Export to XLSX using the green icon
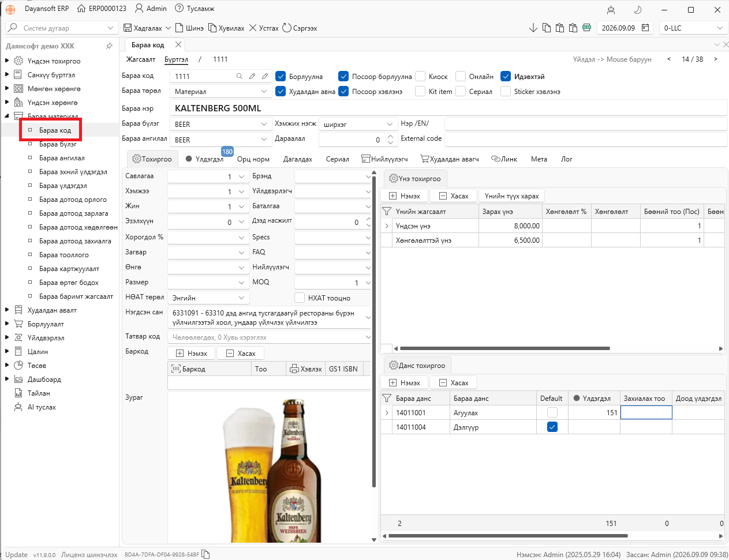 tap(586, 28)
